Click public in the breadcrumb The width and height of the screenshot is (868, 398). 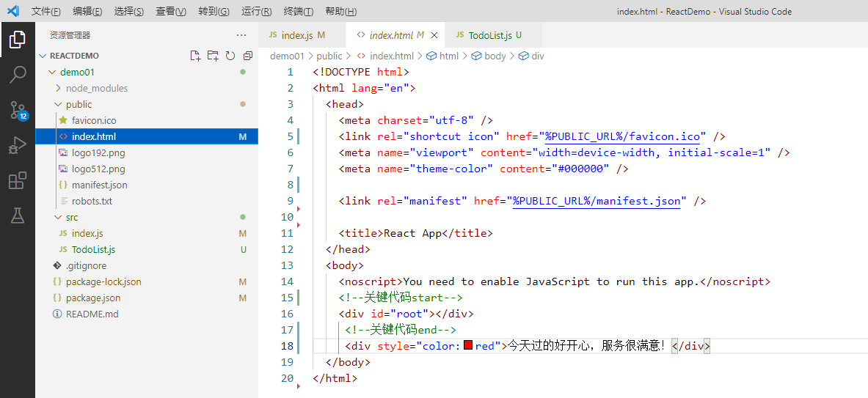[329, 56]
